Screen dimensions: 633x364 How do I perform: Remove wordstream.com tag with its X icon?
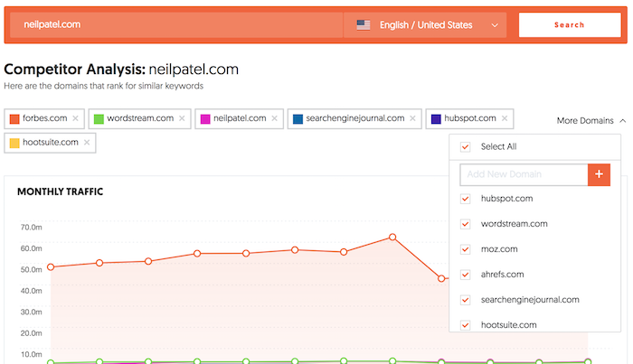tap(182, 118)
